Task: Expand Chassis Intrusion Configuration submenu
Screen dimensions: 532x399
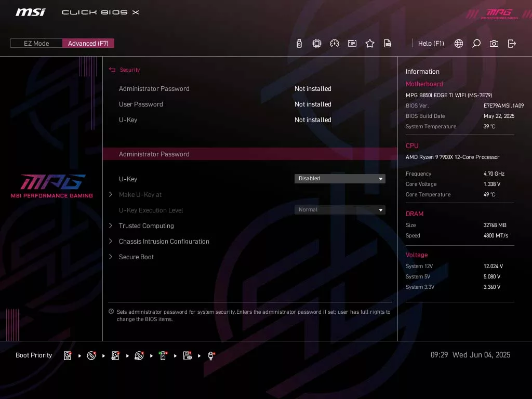Action: coord(164,241)
